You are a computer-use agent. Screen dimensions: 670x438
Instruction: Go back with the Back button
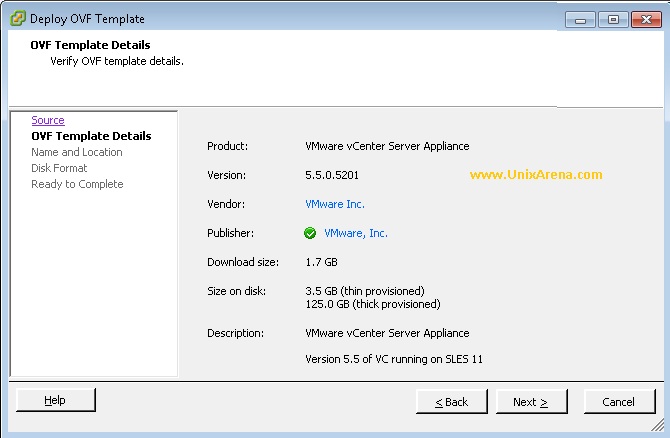tap(452, 402)
